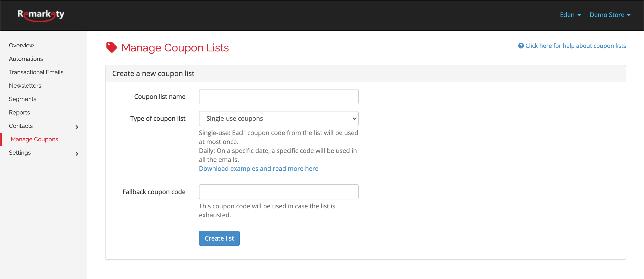Click the red coupon tag icon
This screenshot has height=279, width=644.
(x=112, y=47)
